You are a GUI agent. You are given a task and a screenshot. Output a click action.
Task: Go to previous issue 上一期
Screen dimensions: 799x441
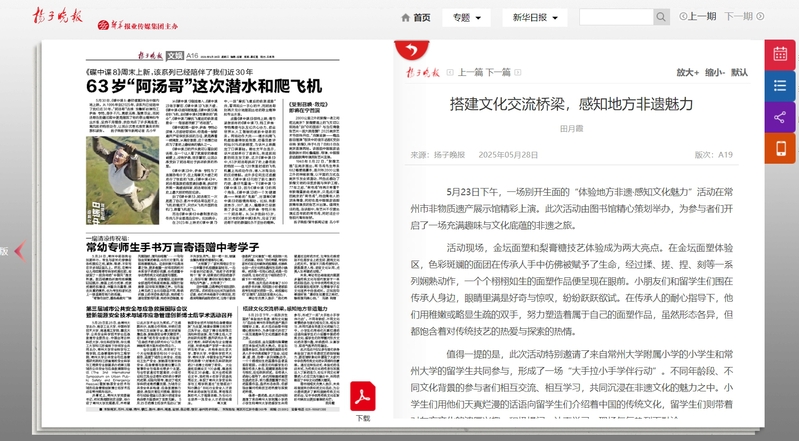tap(698, 16)
